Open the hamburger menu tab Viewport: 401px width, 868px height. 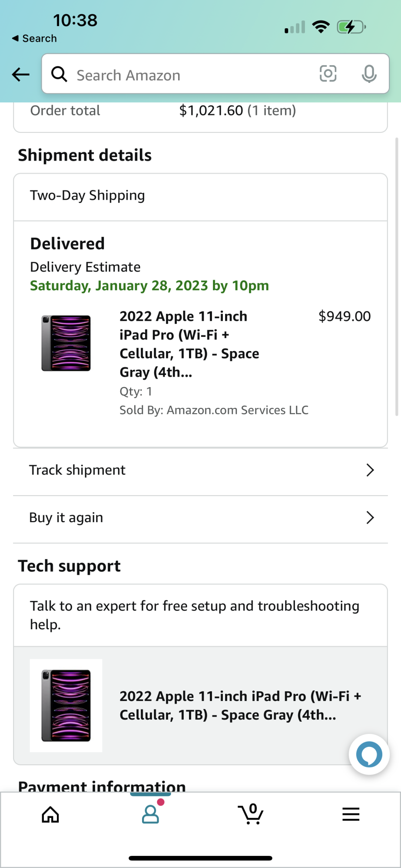(x=351, y=814)
